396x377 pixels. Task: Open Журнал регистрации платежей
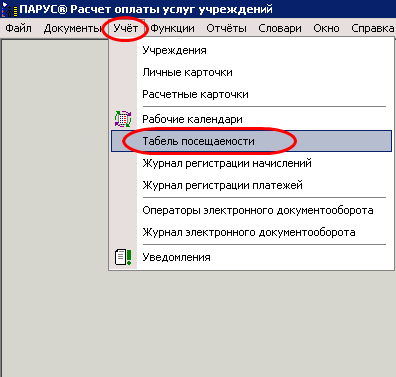coord(252,185)
